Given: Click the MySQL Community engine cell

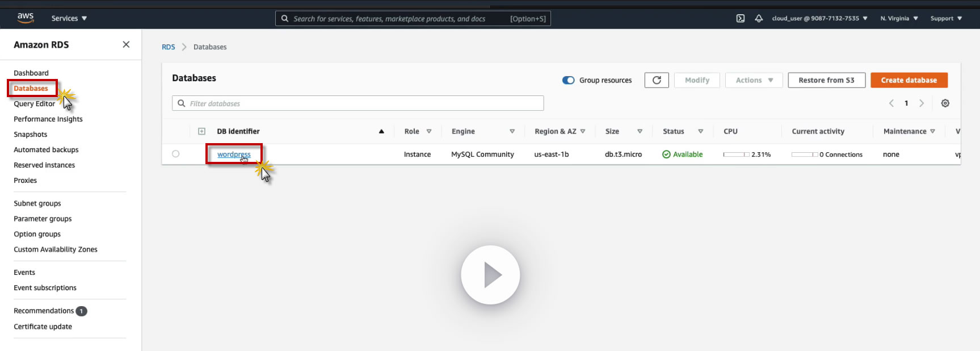Looking at the screenshot, I should coord(482,154).
